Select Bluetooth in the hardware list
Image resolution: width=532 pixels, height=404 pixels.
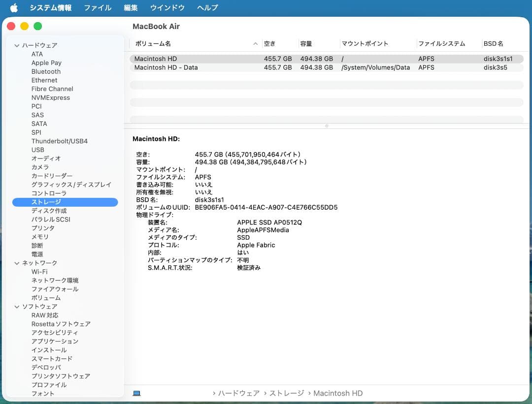tap(46, 71)
